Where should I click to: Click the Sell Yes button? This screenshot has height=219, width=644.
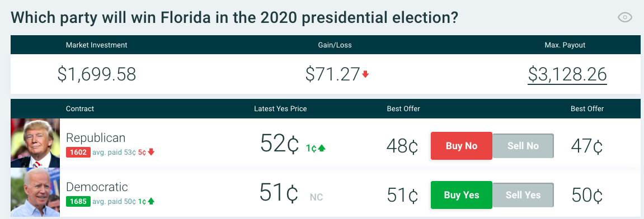click(x=523, y=195)
